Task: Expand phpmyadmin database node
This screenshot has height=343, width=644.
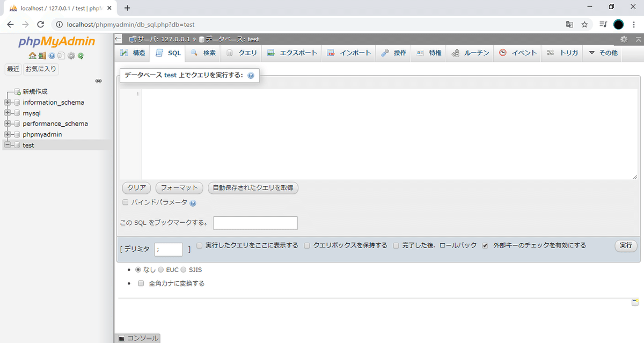Action: point(7,135)
